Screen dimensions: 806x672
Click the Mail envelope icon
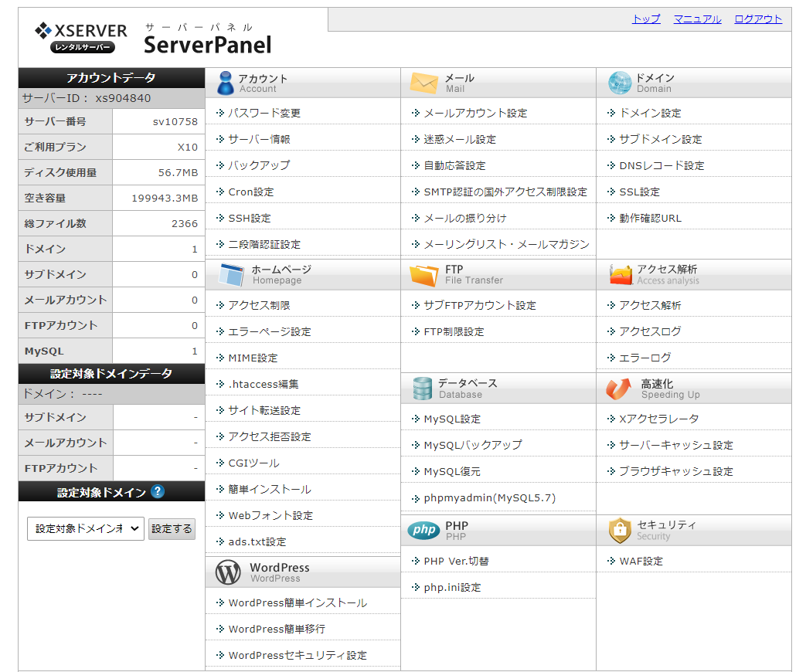click(x=424, y=83)
